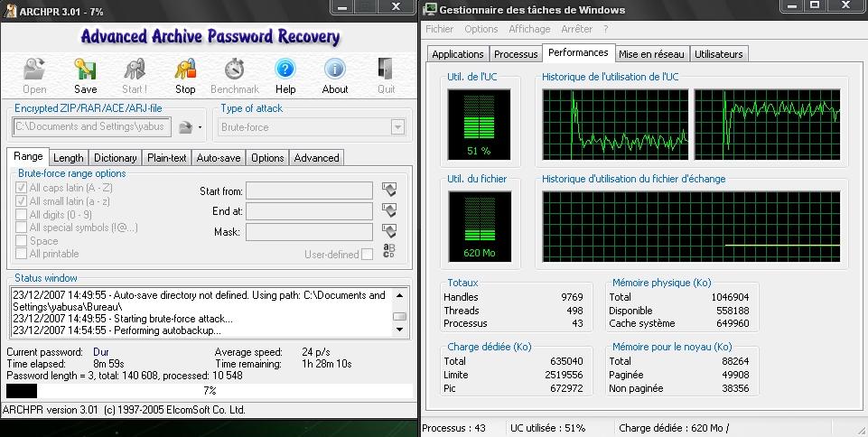Click the user-defined charset icon
Image resolution: width=868 pixels, height=437 pixels.
point(389,251)
